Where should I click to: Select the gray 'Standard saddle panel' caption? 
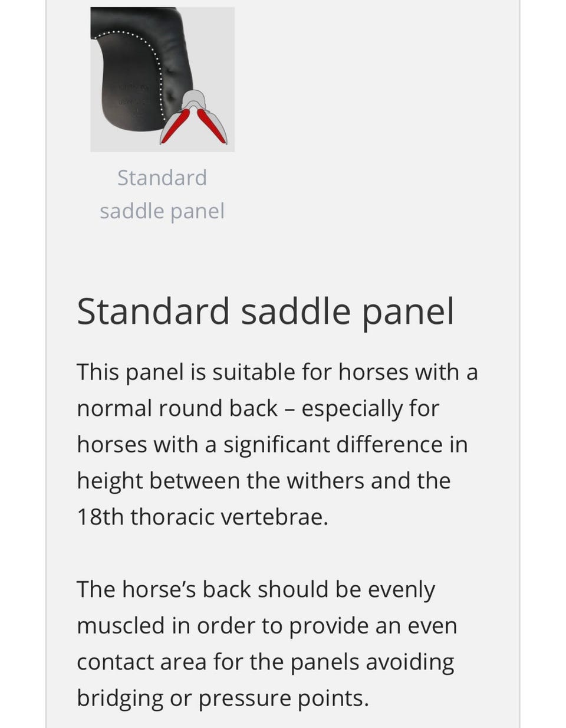[x=162, y=194]
